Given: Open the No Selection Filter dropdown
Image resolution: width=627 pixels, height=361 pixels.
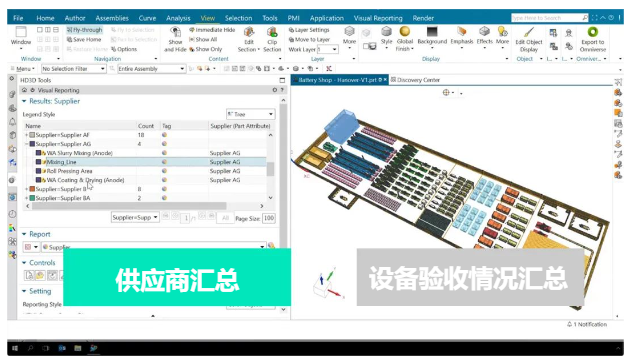Looking at the screenshot, I should pyautogui.click(x=74, y=69).
